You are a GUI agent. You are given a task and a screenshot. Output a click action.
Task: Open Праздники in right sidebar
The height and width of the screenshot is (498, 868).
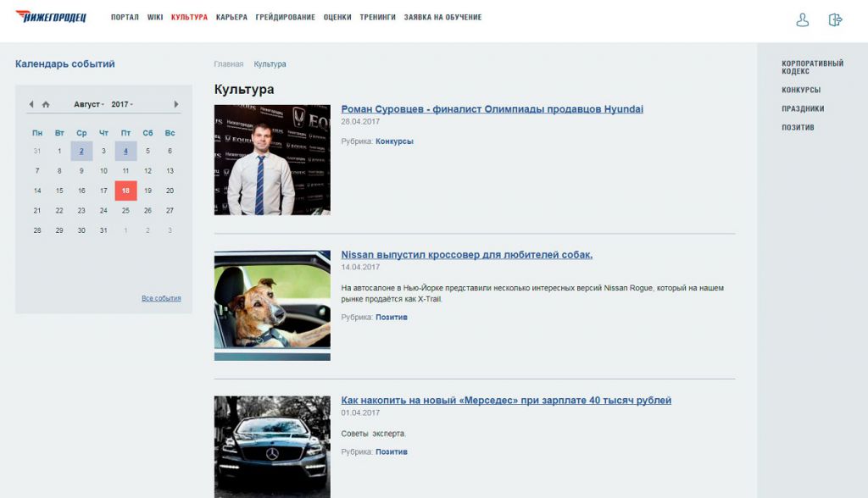803,108
